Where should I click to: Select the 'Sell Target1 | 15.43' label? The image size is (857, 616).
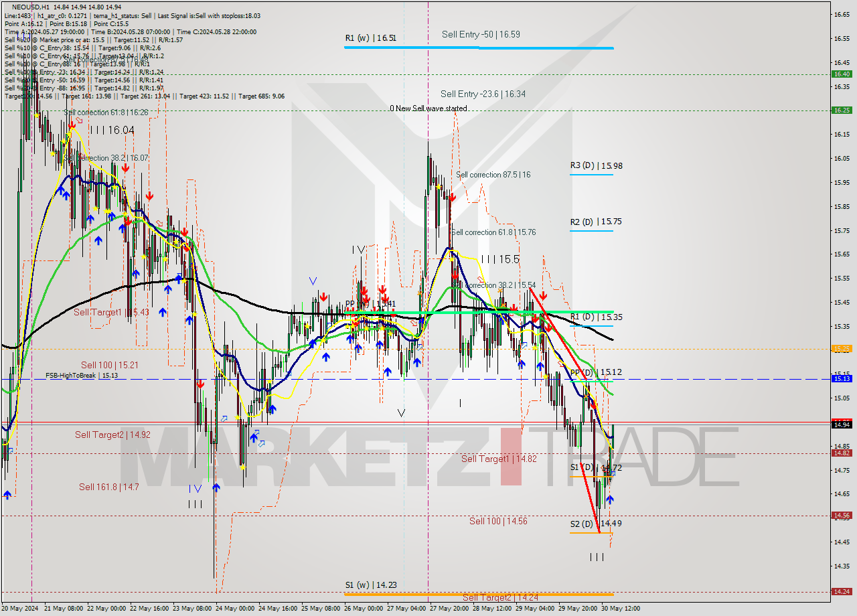pyautogui.click(x=111, y=313)
